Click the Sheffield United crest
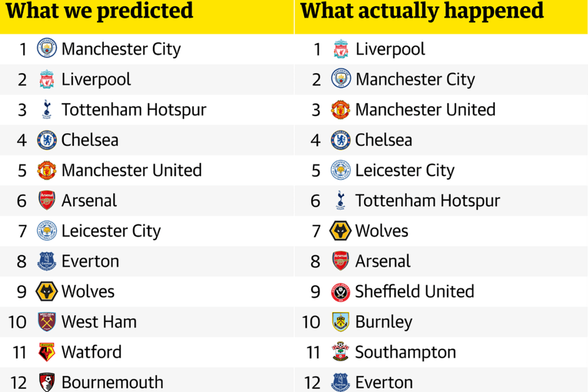588x392 pixels. [x=341, y=292]
